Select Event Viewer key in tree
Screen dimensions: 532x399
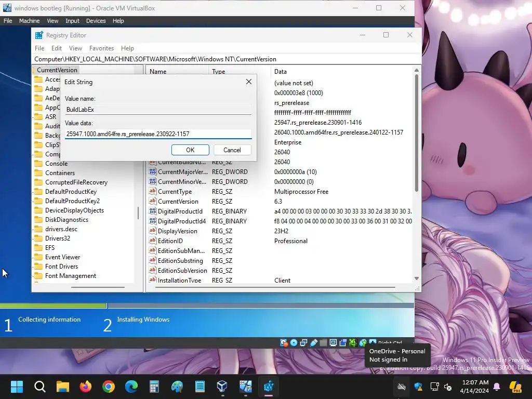tap(62, 257)
